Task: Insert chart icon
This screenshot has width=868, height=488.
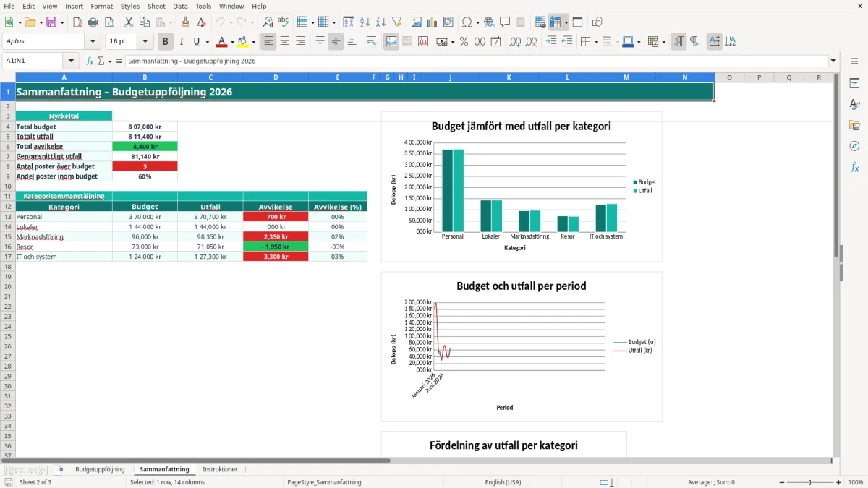Action: tap(433, 22)
